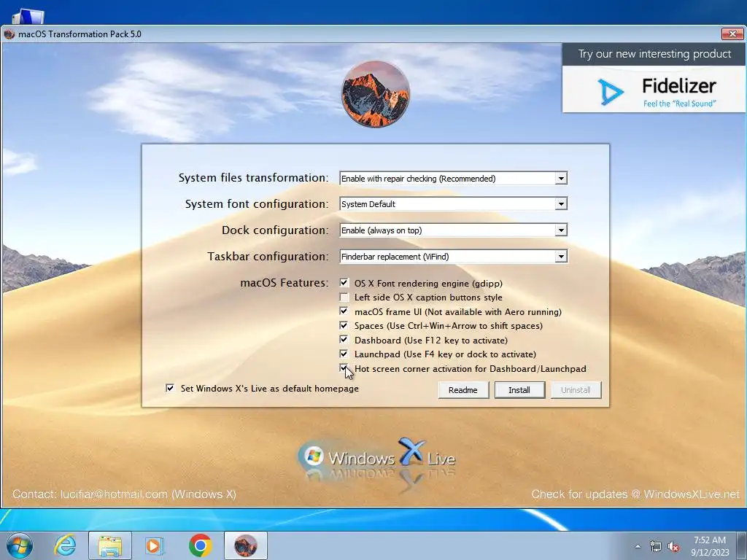Toggle the Launchpad F4 checkbox
The height and width of the screenshot is (560, 747).
[344, 354]
